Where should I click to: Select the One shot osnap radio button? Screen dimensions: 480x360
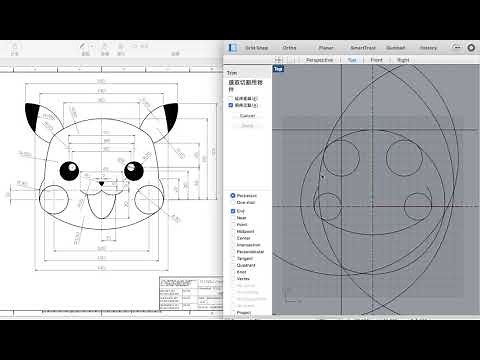[233, 203]
